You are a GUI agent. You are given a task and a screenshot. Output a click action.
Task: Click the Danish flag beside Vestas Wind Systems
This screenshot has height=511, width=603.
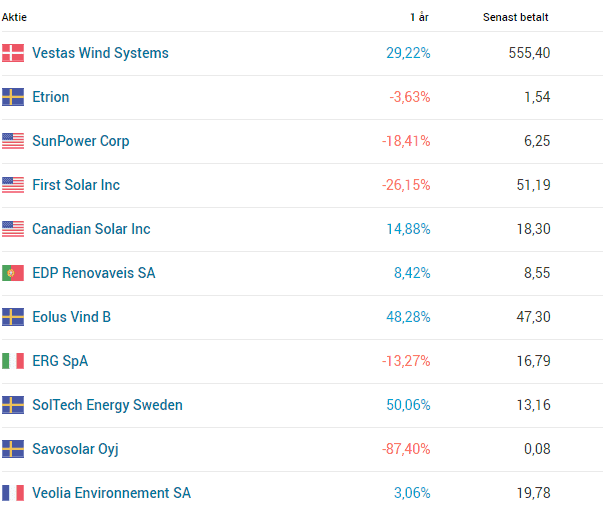13,53
